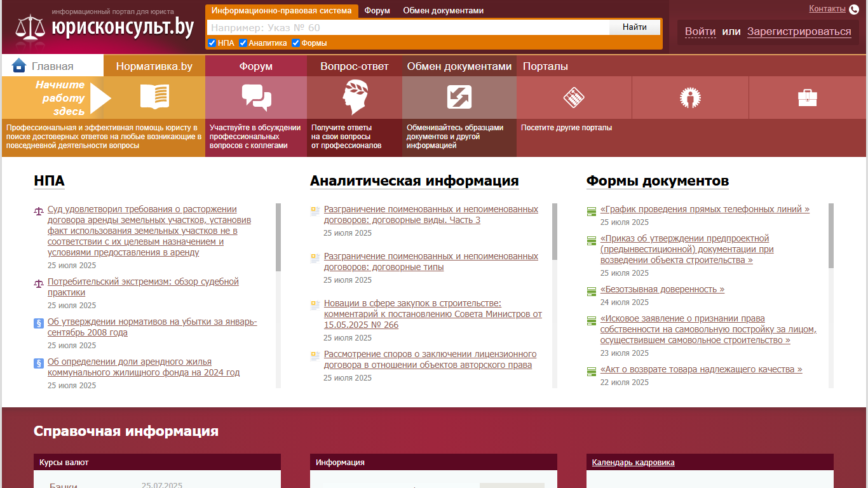This screenshot has height=488, width=868.
Task: Click the НПА list scrollbar
Action: pyautogui.click(x=278, y=238)
